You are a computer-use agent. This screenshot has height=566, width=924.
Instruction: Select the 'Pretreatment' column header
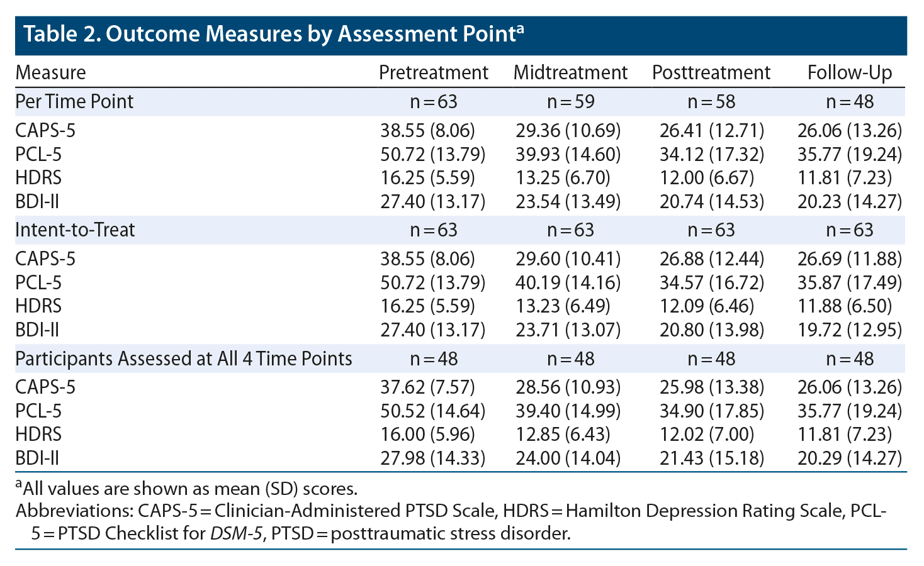(x=433, y=73)
